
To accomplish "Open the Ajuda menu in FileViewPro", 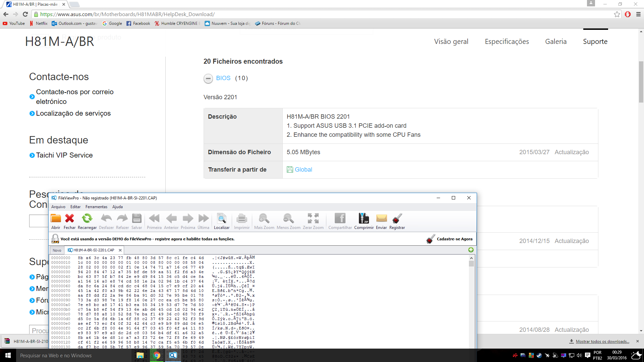I will 117,207.
